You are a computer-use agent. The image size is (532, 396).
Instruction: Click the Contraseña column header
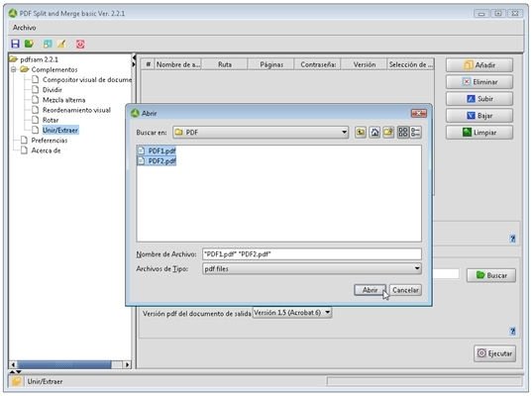click(318, 64)
